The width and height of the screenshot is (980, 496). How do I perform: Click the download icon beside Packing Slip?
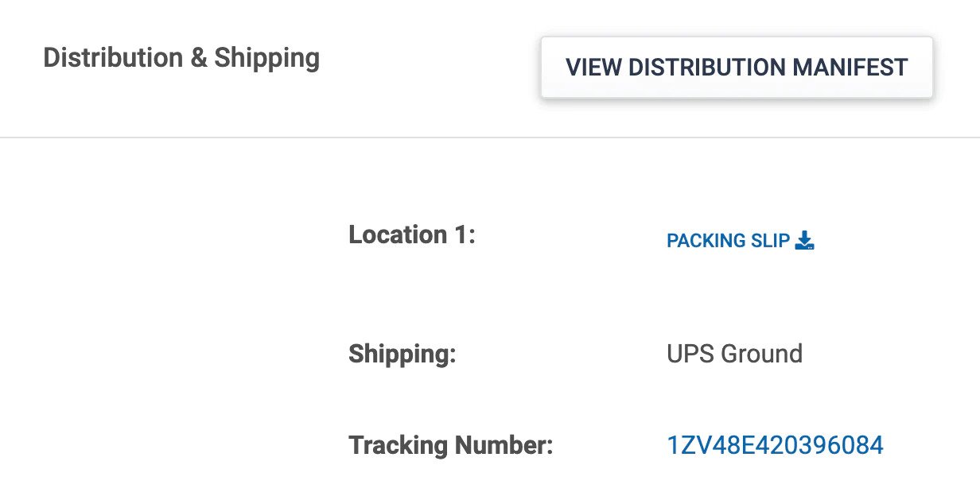pyautogui.click(x=805, y=240)
